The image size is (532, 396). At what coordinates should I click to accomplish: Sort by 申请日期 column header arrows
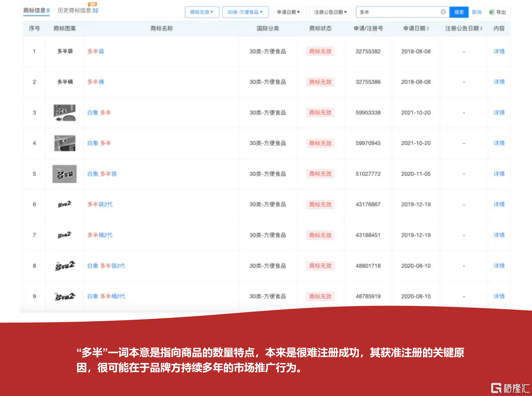[428, 29]
